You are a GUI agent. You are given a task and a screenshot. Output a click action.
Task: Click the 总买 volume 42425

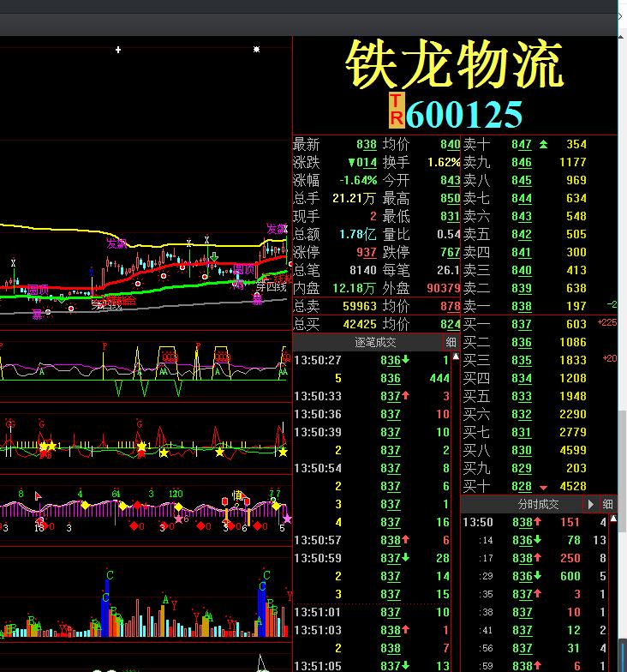(x=360, y=324)
